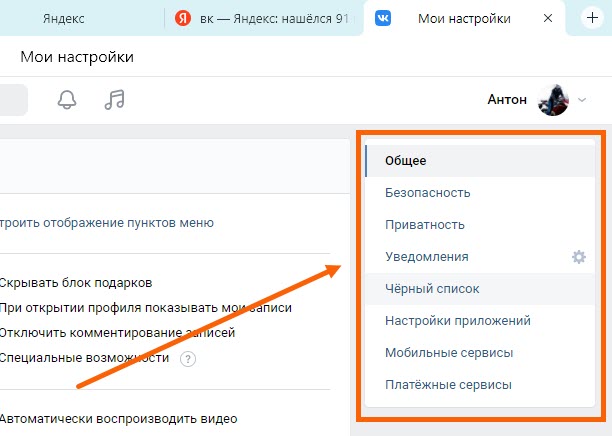Switch to the Яндекс browser tab
Screen dimensions: 612x436
(64, 19)
